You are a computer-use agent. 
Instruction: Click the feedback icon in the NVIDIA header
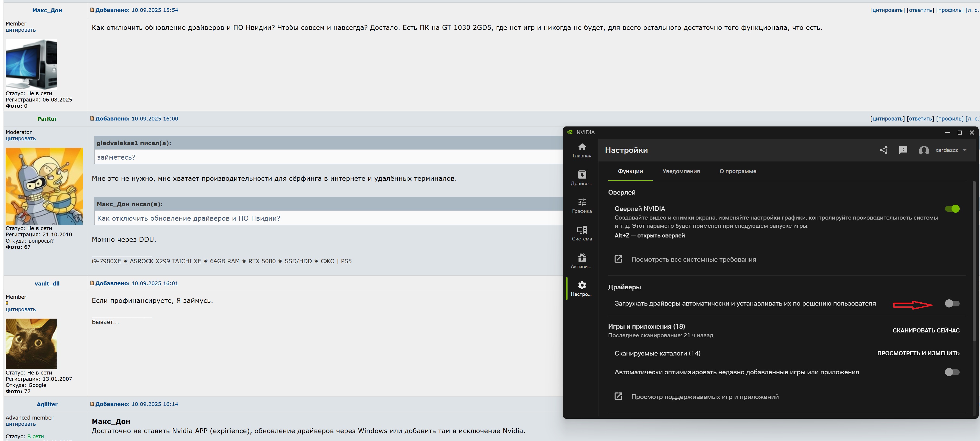click(903, 150)
